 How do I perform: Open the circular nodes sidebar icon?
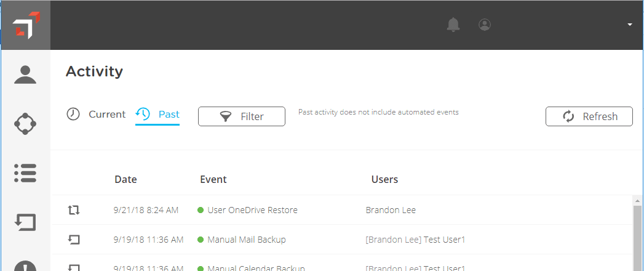25,123
